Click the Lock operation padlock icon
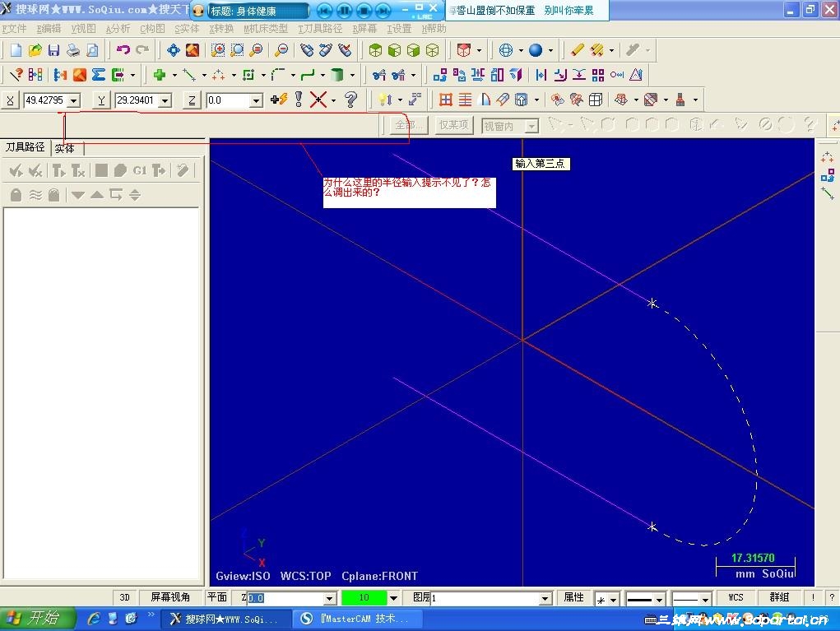Viewport: 840px width, 631px height. pos(16,195)
